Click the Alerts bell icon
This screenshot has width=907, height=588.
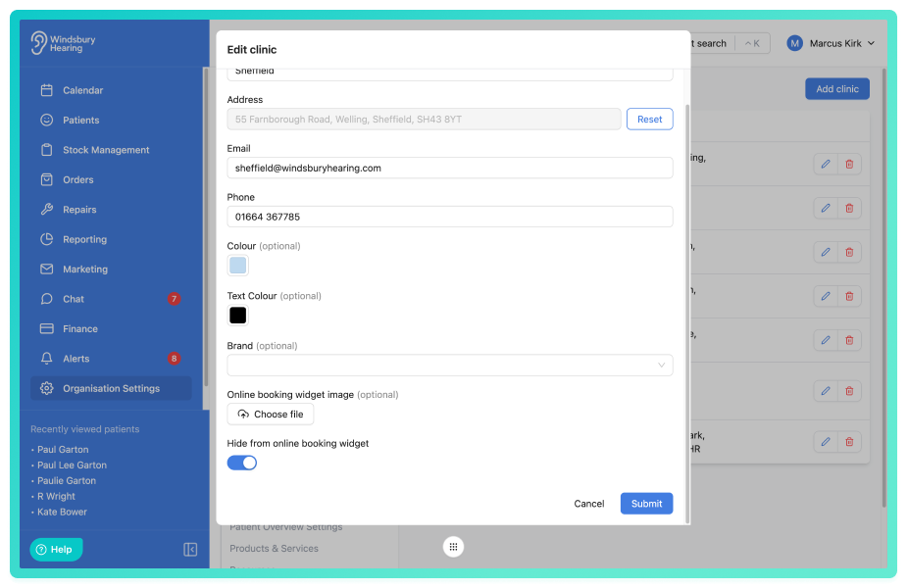pyautogui.click(x=47, y=359)
